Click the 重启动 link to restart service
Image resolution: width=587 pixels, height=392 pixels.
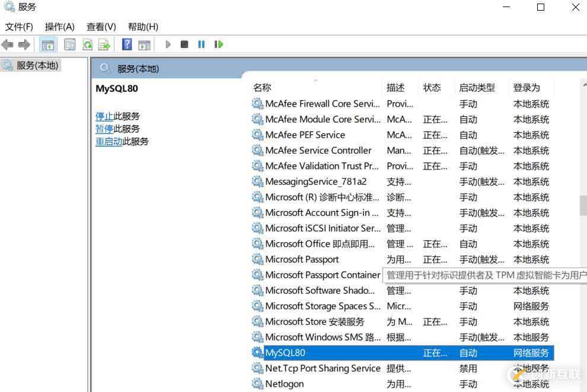pos(109,142)
